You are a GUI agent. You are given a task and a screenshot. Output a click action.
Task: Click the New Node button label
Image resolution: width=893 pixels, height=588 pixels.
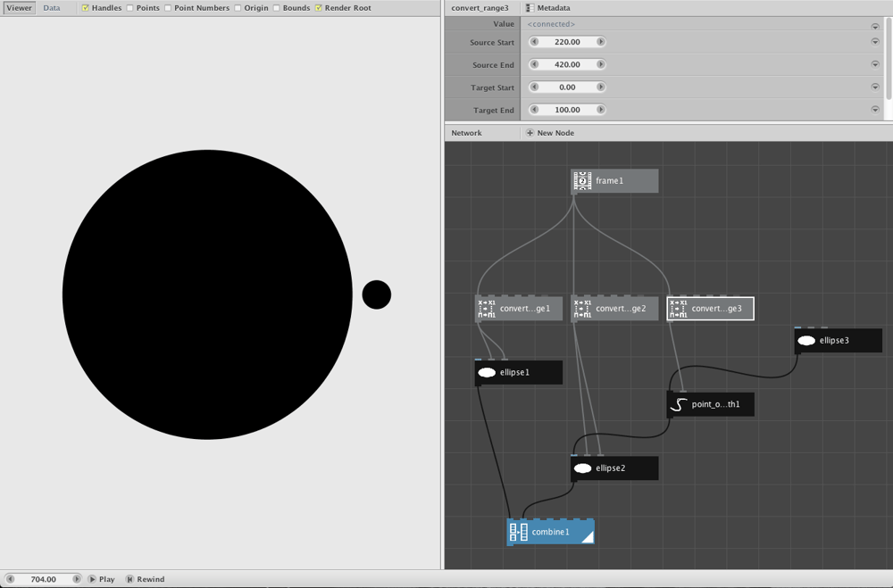point(555,133)
